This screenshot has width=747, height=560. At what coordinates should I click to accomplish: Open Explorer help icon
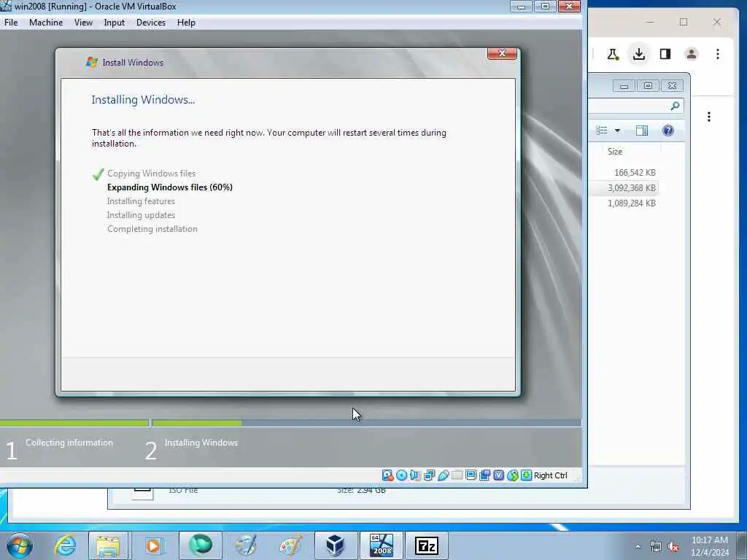(x=668, y=131)
